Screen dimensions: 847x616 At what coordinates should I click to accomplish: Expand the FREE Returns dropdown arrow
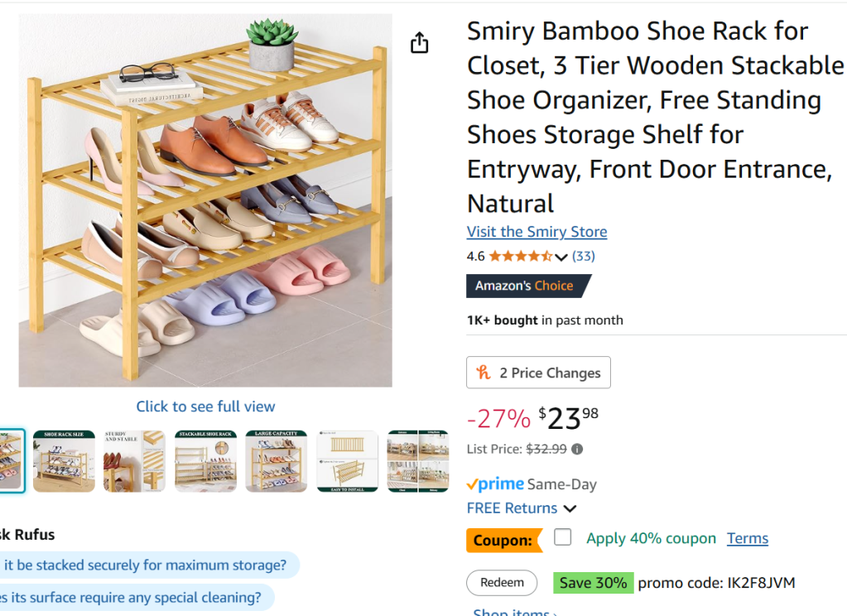[570, 508]
